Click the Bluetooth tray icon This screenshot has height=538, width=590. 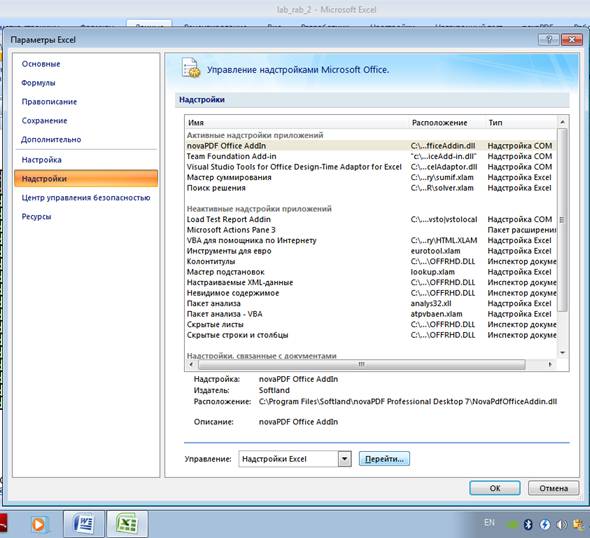(528, 524)
